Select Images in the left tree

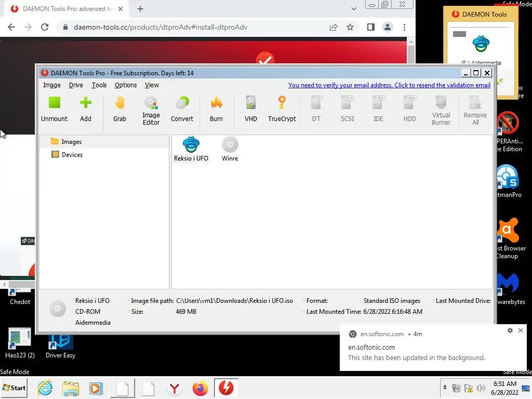(x=104, y=142)
